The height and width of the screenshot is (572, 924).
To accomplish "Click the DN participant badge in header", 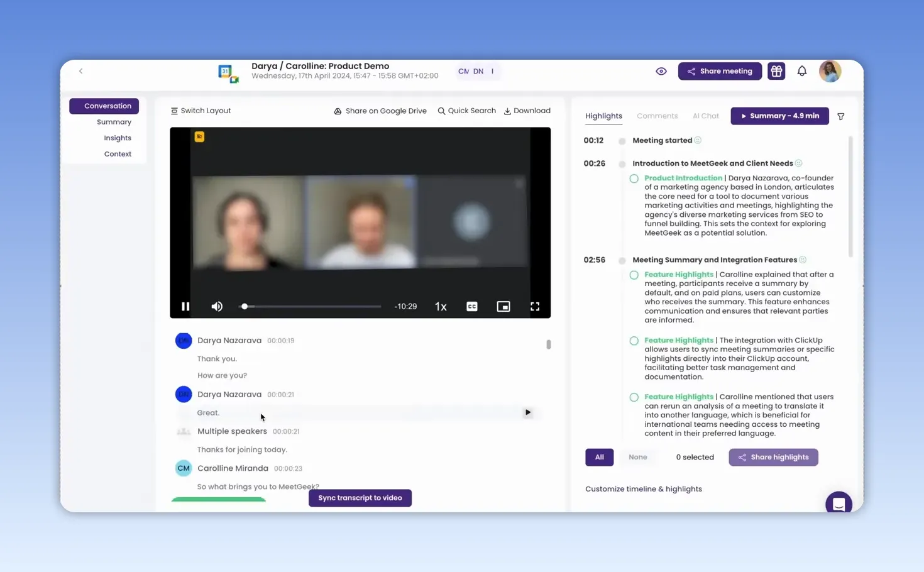I will (x=478, y=71).
